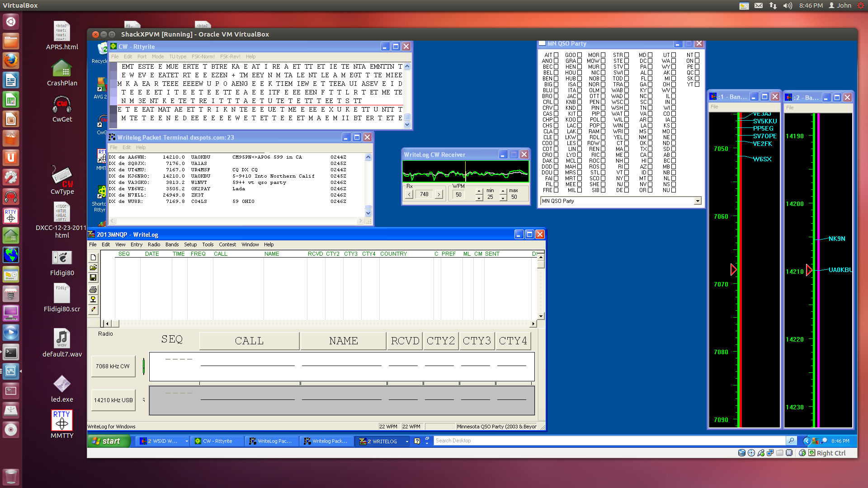Click the 7068 kHz CW radio button
The image size is (868, 488).
tap(113, 366)
